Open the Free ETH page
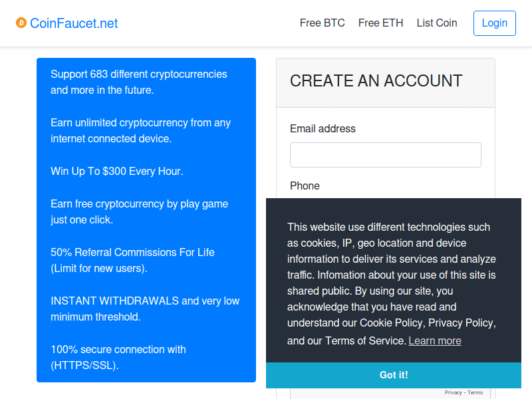 [380, 23]
